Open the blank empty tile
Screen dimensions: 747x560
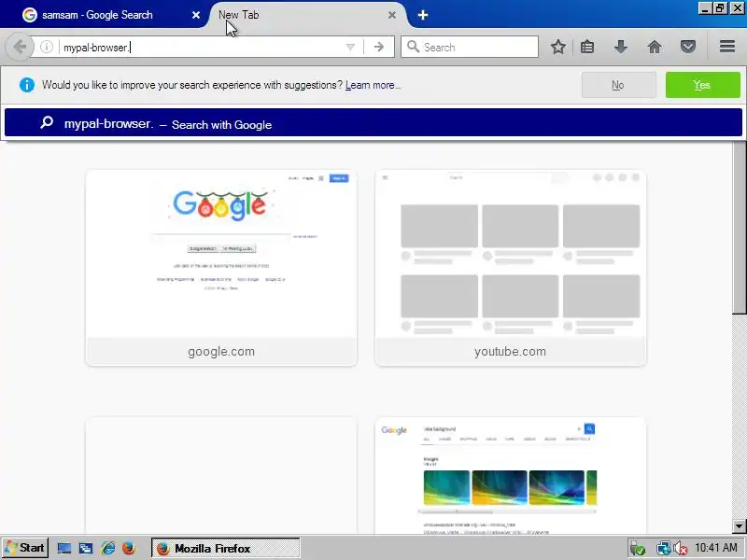[221, 476]
